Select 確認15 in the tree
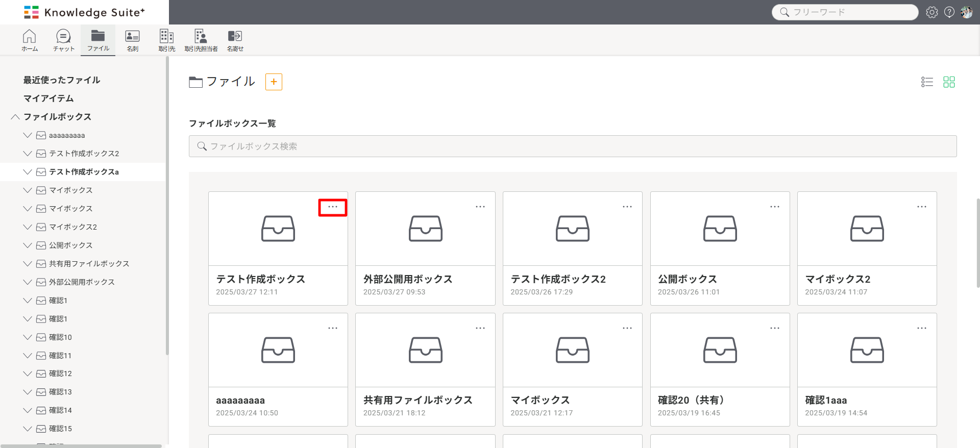 pos(60,429)
